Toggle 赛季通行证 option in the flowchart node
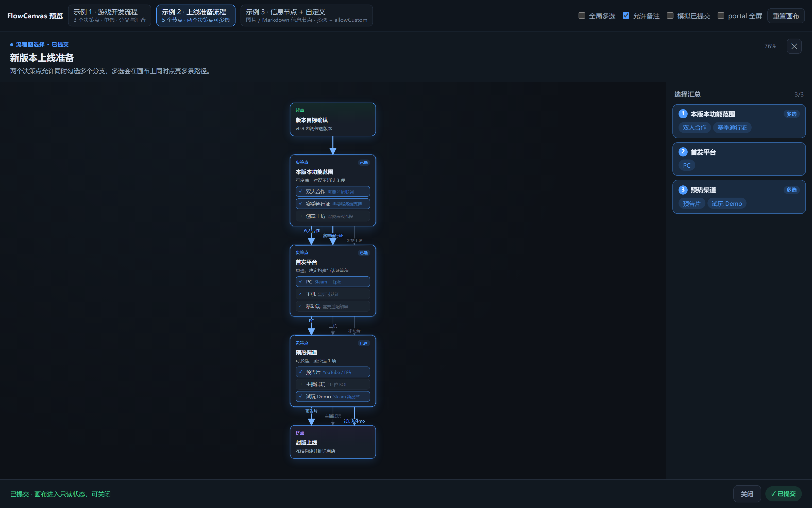Screen dimensions: 812x508 pyautogui.click(x=332, y=204)
